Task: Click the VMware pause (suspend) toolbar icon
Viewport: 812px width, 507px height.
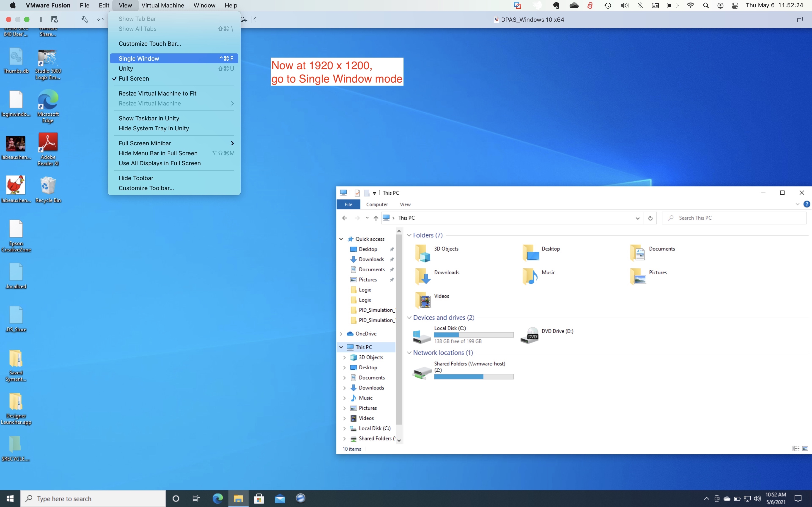Action: [41, 19]
